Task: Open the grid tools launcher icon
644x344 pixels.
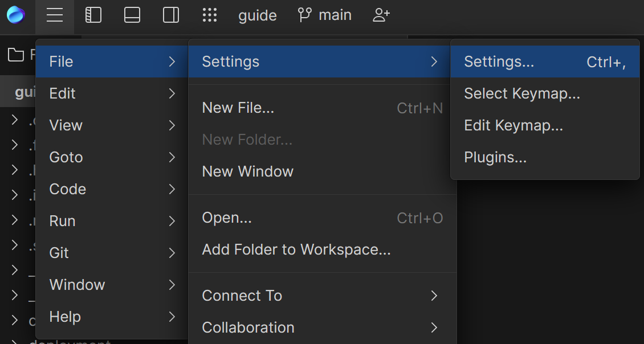Action: pos(210,15)
